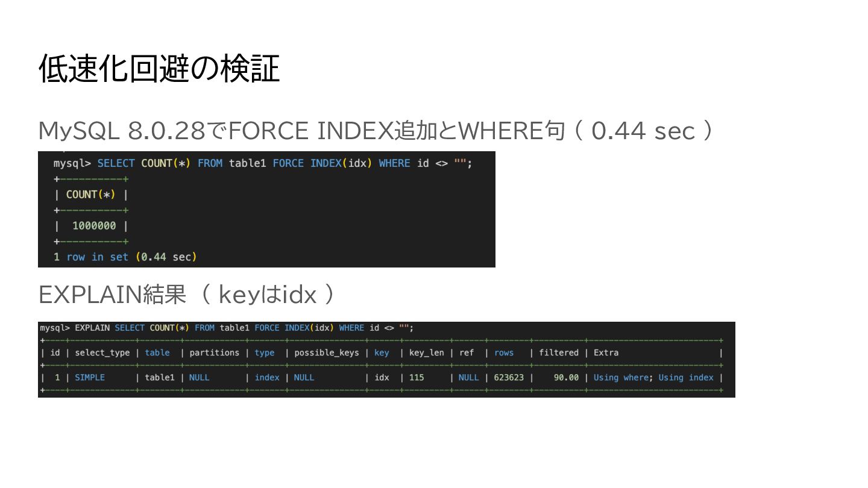
Task: Click the rows column header
Action: click(x=504, y=353)
